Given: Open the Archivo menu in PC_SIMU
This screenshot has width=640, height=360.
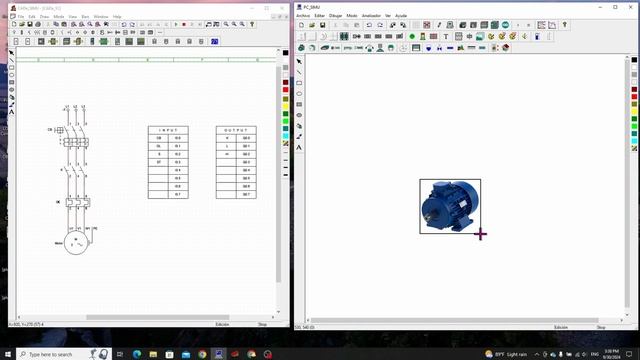Looking at the screenshot, I should coord(303,16).
